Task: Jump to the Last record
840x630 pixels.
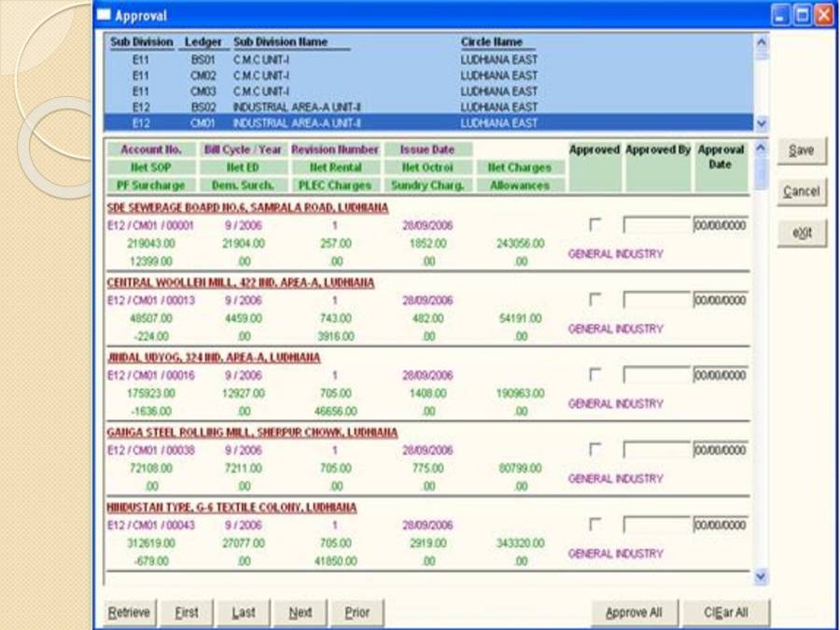Action: pos(244,612)
